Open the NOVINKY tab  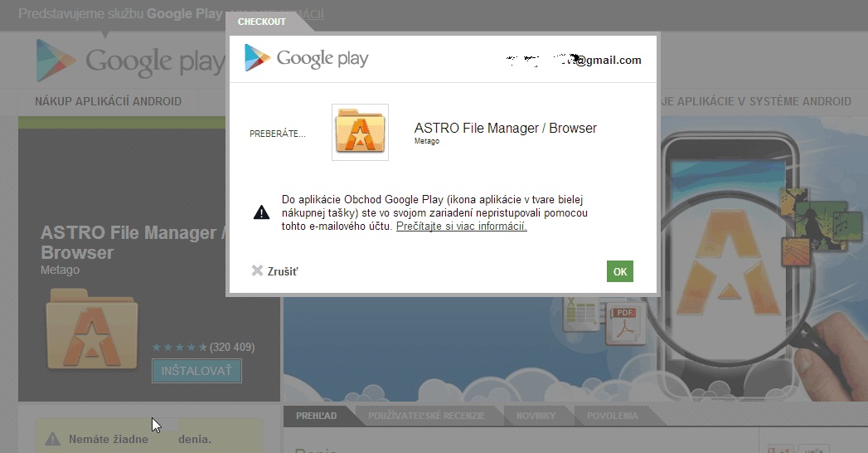click(x=535, y=416)
